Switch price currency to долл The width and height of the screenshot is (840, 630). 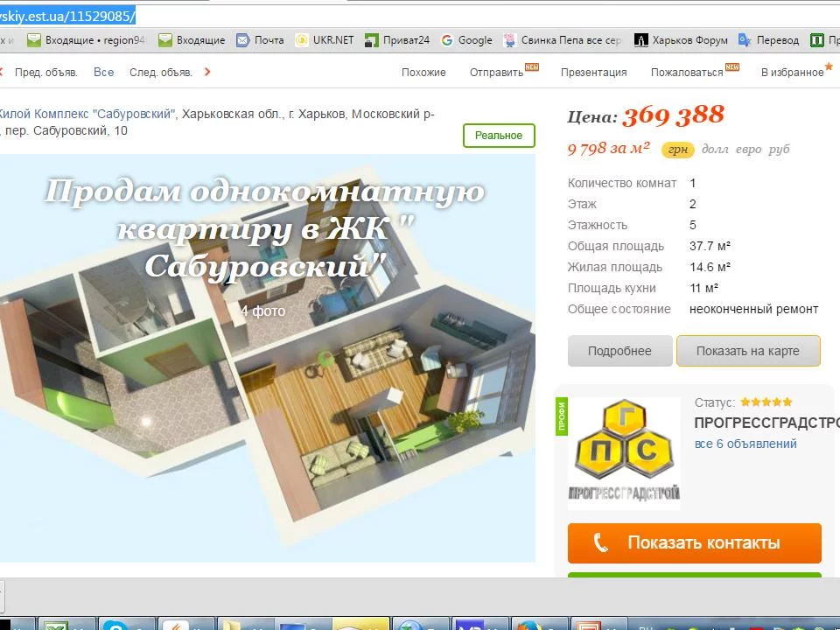tap(715, 150)
